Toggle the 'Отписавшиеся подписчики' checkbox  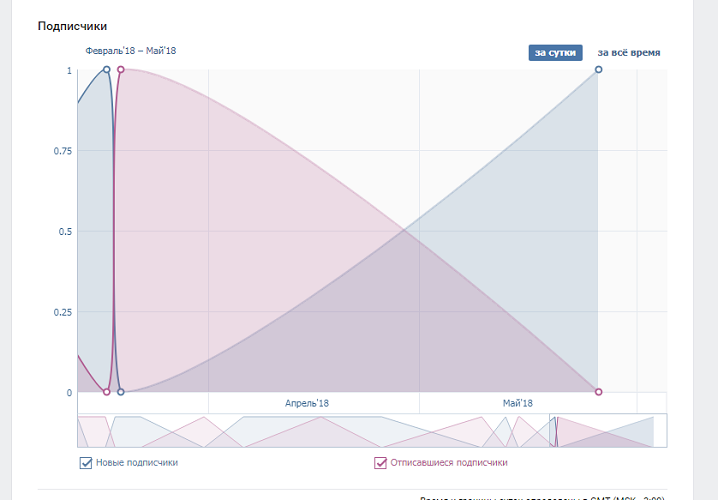[x=380, y=463]
